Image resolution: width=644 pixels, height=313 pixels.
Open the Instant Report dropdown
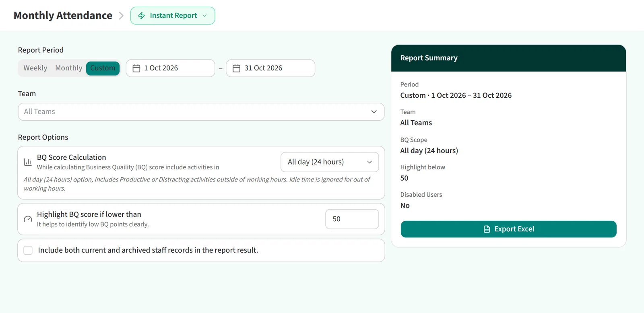point(173,16)
